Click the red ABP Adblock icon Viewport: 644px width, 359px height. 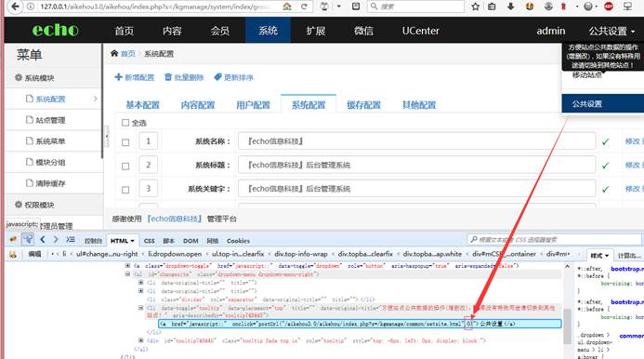pos(609,7)
